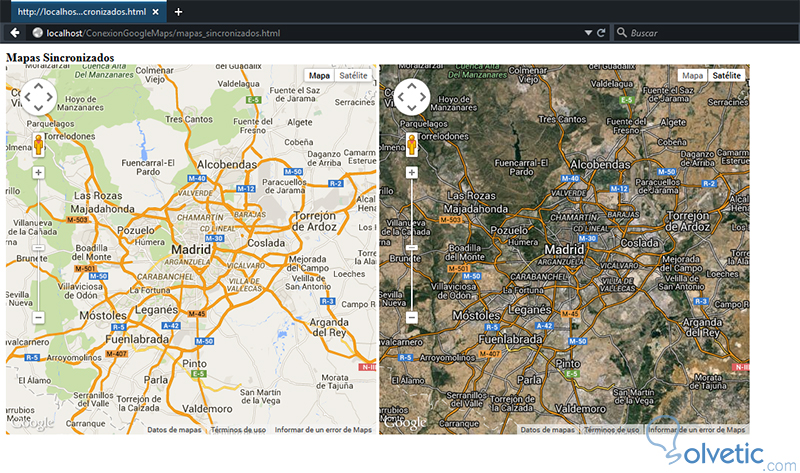Select Satélite on the right map
The width and height of the screenshot is (800, 473).
click(x=727, y=76)
